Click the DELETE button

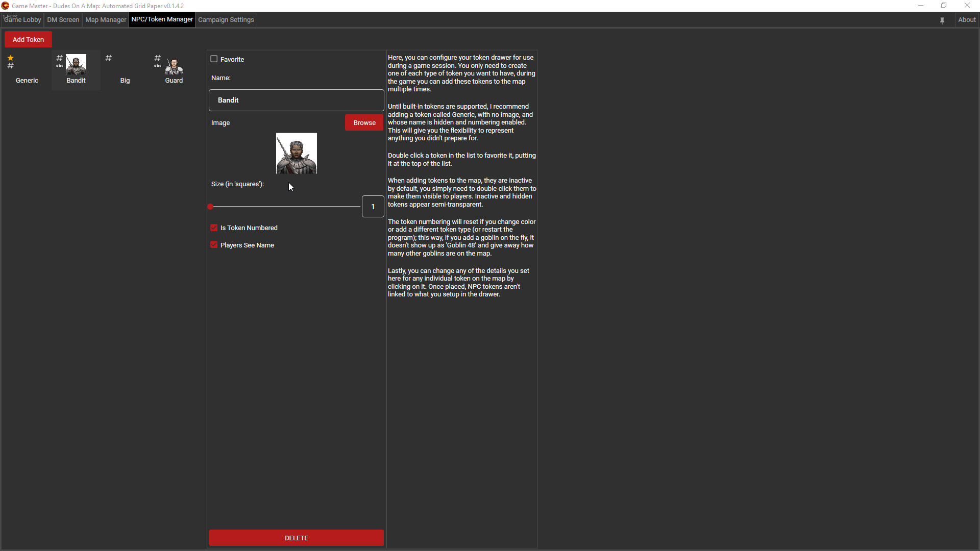pyautogui.click(x=296, y=538)
